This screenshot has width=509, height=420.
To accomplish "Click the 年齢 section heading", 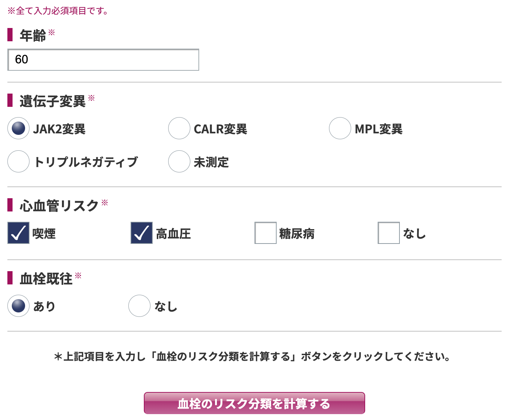I will click(33, 35).
